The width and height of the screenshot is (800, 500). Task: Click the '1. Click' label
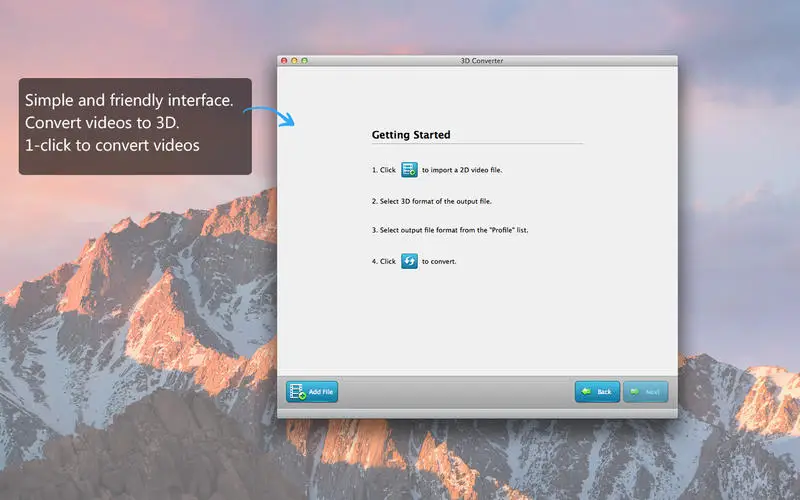click(x=384, y=170)
